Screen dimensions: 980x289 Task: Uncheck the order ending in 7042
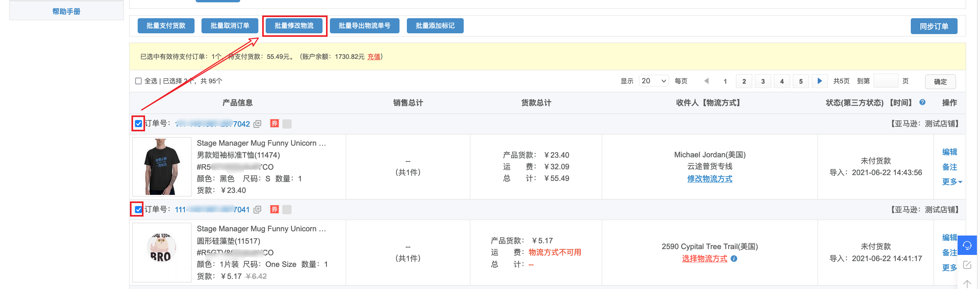click(x=138, y=124)
